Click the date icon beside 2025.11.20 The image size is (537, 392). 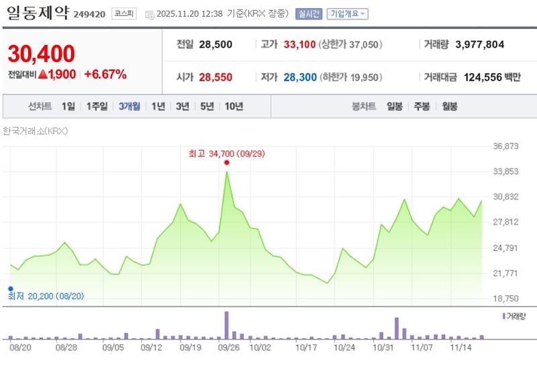149,14
